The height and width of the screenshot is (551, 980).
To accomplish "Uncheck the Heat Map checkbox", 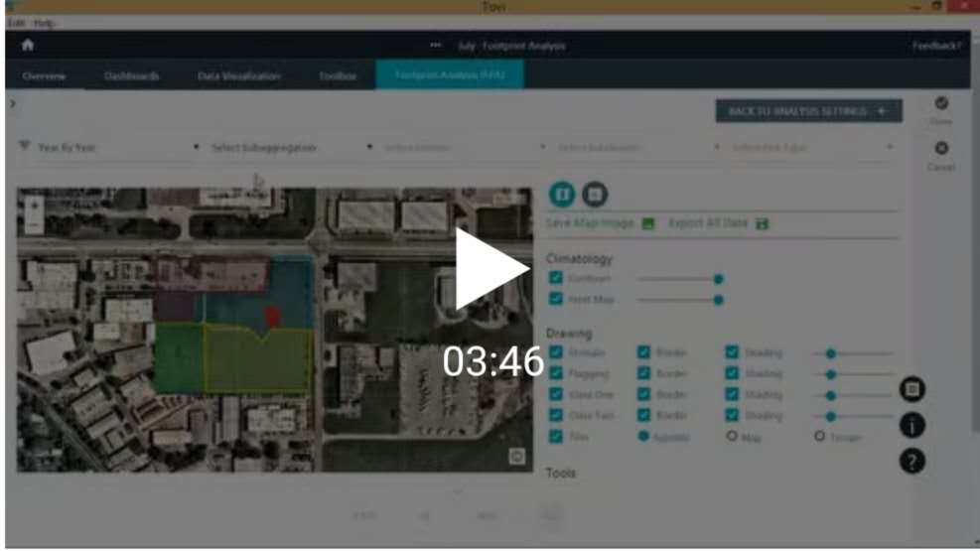I will pyautogui.click(x=556, y=299).
